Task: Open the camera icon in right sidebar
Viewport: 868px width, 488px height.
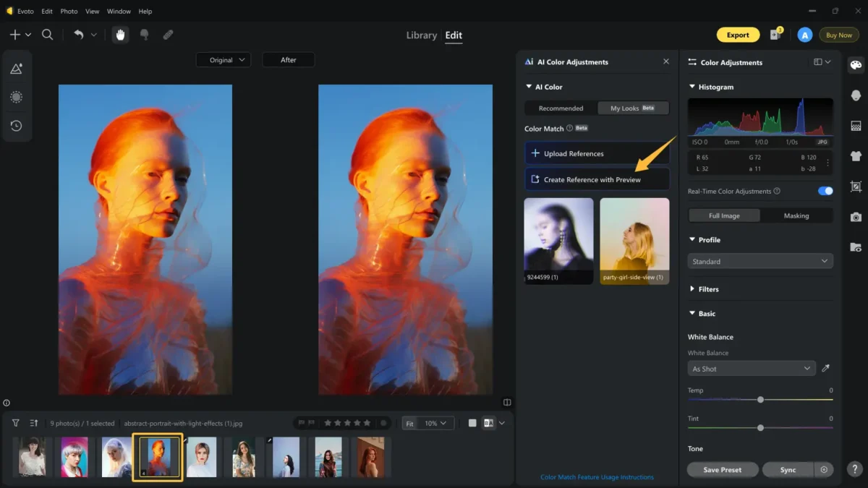Action: point(856,217)
